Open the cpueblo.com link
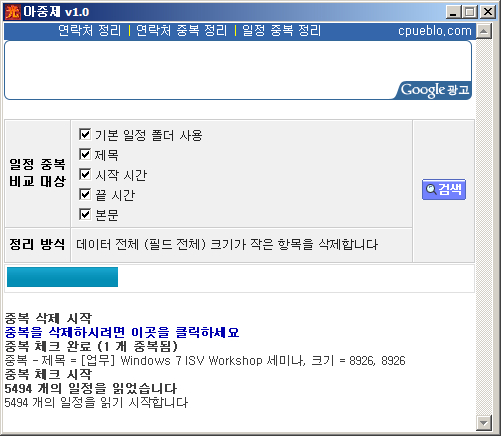 click(x=435, y=31)
